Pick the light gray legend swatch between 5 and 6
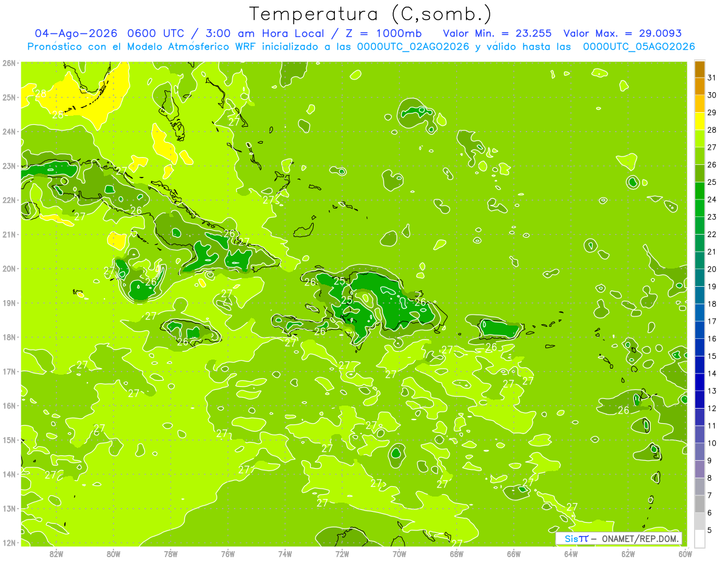This screenshot has height=562, width=728. point(699,521)
